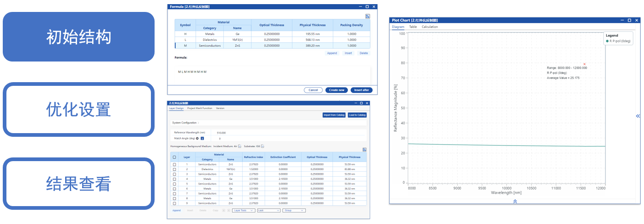This screenshot has height=224, width=644.
Task: Tick the checkbox for layer 4
Action: coord(174,179)
